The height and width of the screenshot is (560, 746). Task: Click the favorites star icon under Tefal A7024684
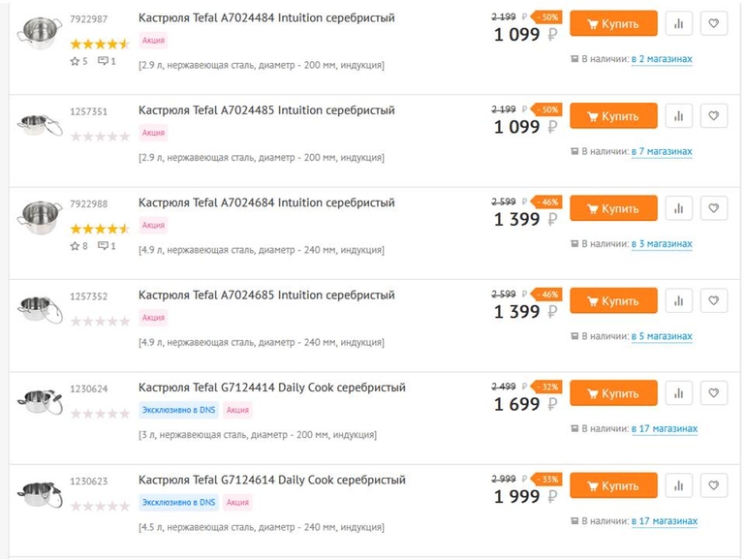pyautogui.click(x=75, y=246)
